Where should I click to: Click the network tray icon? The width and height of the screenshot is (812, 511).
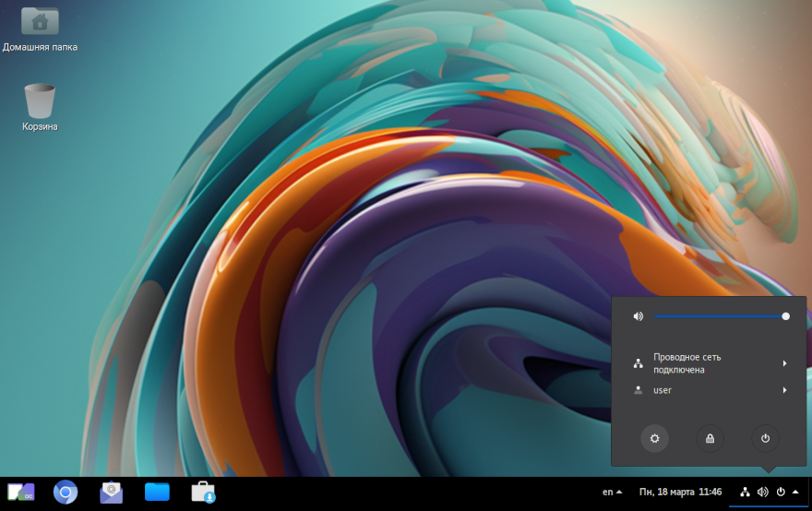click(745, 492)
